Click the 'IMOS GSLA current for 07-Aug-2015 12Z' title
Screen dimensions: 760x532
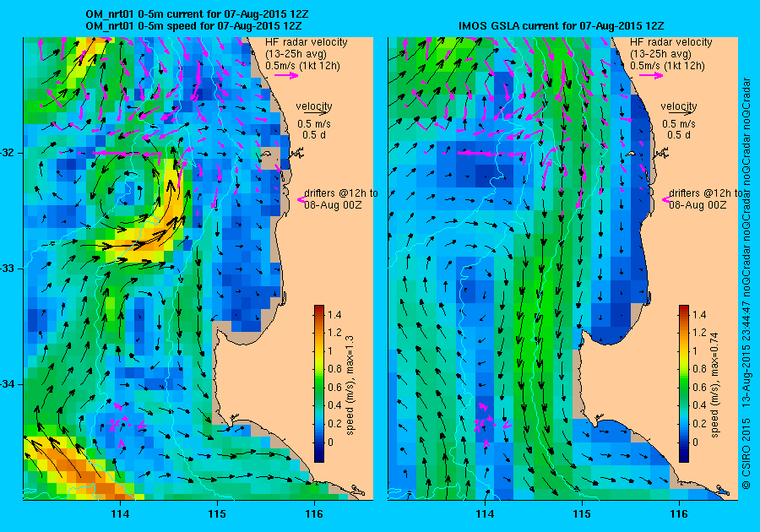pos(562,25)
